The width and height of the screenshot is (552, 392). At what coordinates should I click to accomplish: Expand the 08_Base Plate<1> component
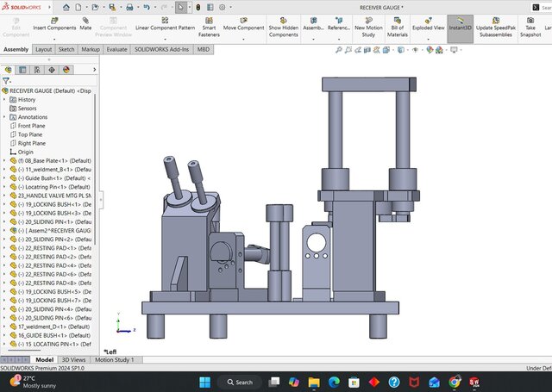coord(4,160)
